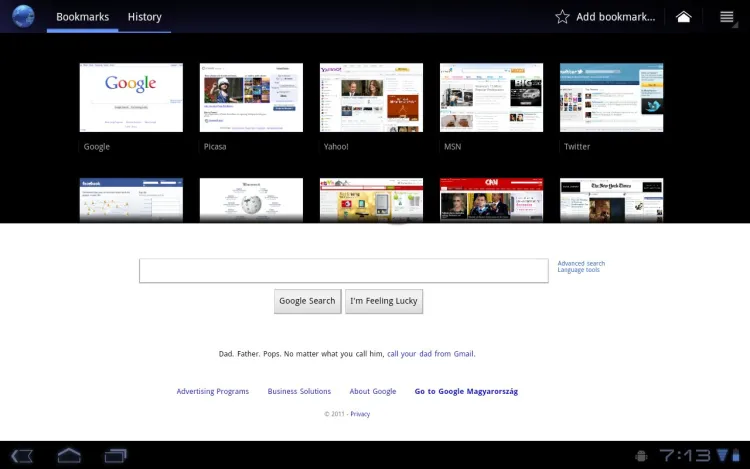Click the Advanced search link

pyautogui.click(x=581, y=263)
